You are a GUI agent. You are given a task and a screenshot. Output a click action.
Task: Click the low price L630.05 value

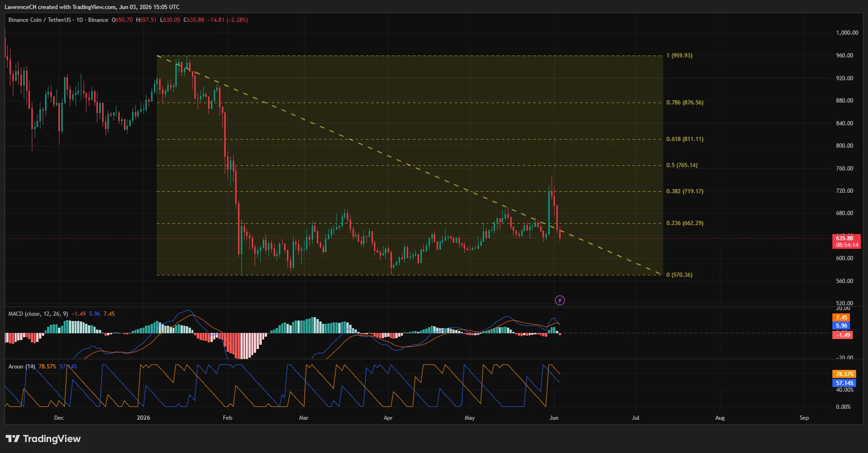(x=170, y=20)
